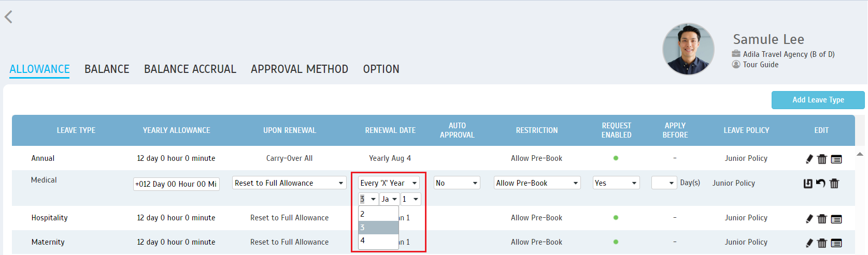Viewport: 868px width, 255px height.
Task: Click Samule Lee's profile photo
Action: 688,49
